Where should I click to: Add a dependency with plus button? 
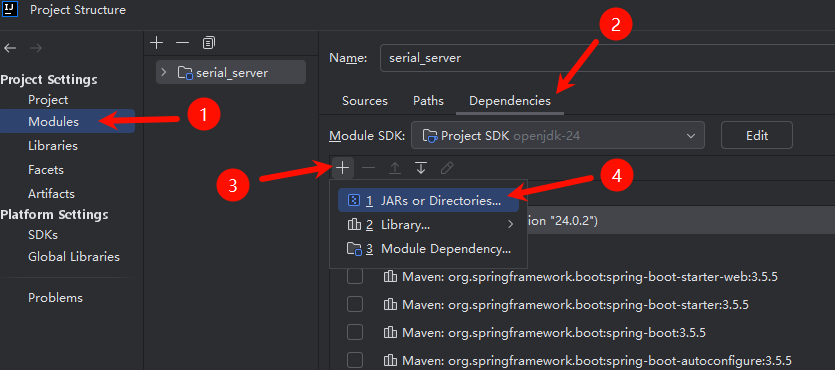[x=342, y=168]
